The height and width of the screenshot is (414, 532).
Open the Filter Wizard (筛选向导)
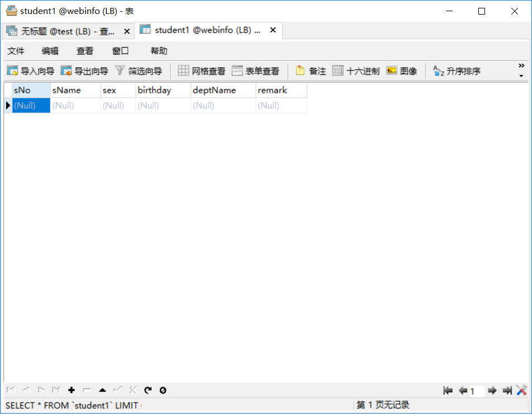pos(139,71)
